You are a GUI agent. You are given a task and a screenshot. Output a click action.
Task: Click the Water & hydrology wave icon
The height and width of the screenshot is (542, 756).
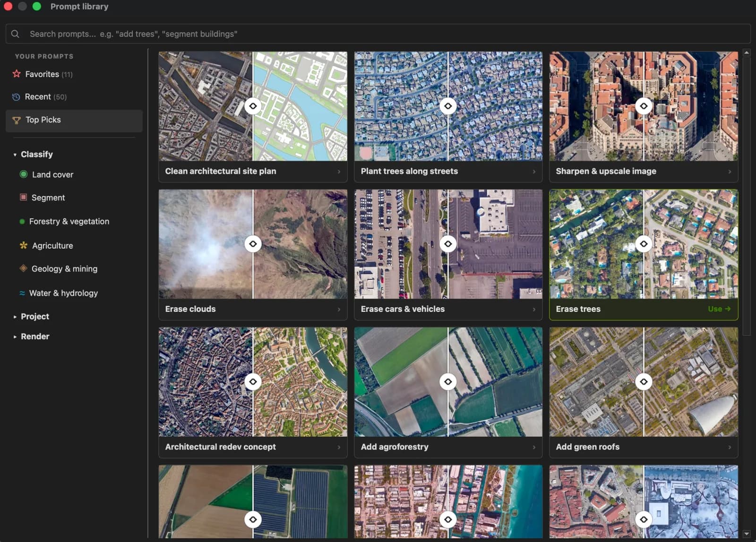click(x=22, y=293)
